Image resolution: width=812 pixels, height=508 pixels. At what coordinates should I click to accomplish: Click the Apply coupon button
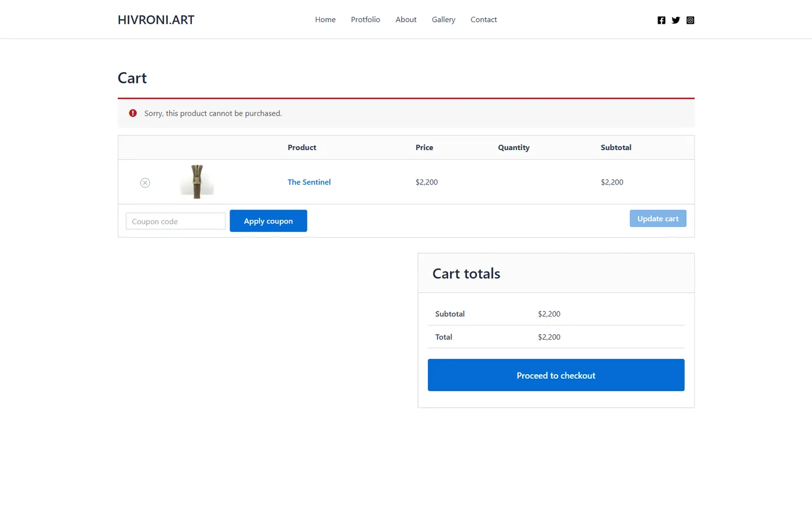268,221
